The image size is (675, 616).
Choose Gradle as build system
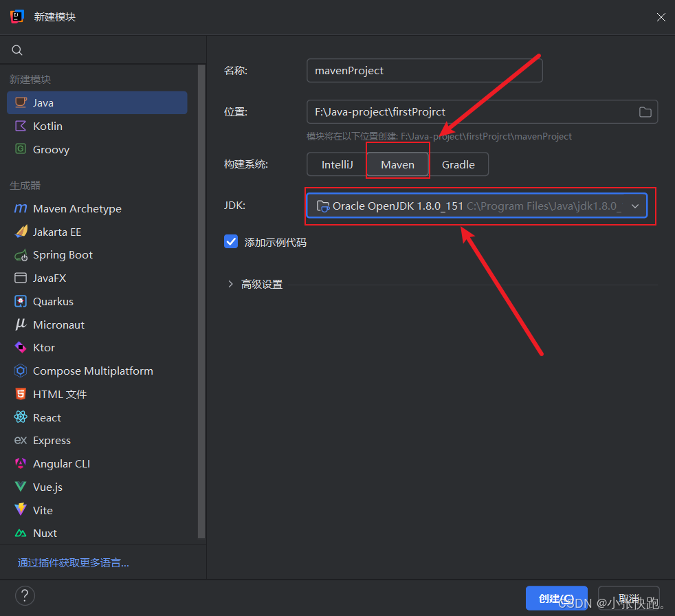458,164
